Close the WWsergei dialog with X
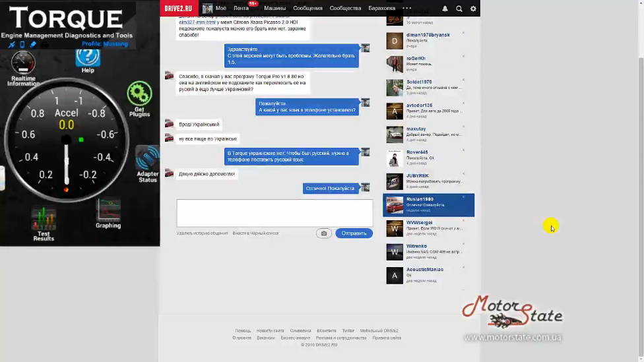The image size is (644, 362). (463, 220)
